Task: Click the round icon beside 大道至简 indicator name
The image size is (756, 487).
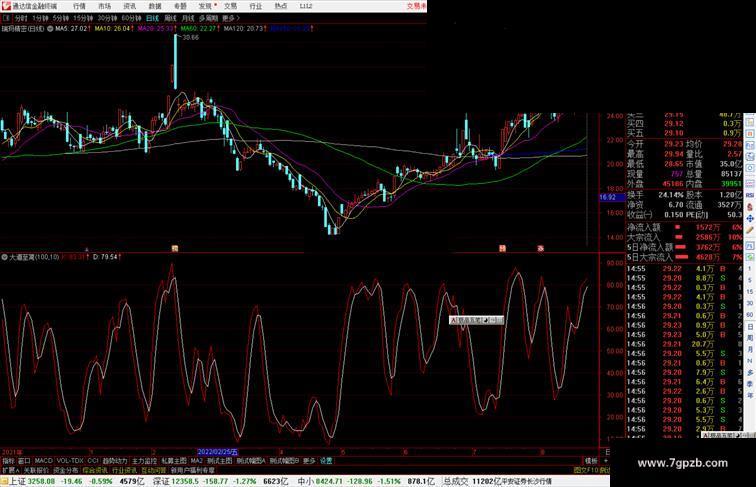Action: (x=4, y=257)
